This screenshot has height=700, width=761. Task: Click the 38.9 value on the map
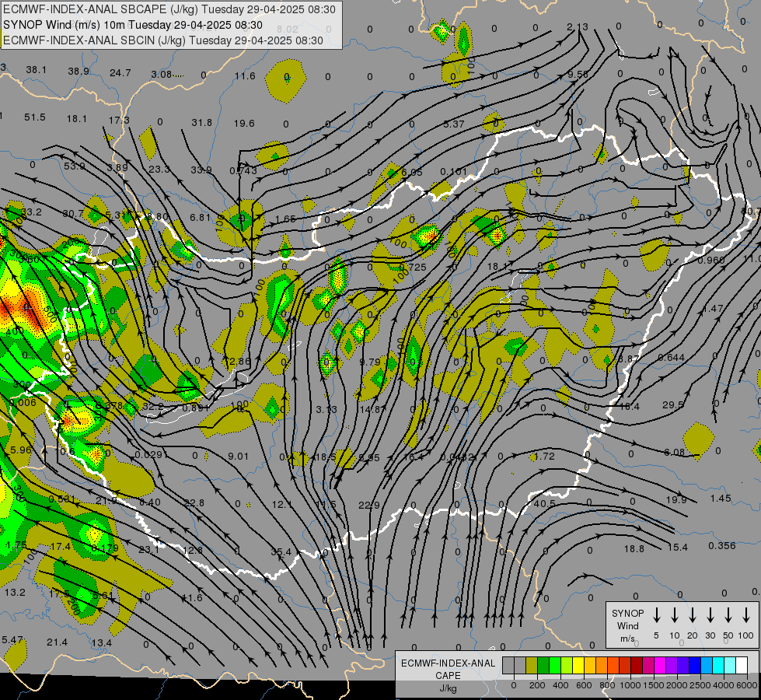pyautogui.click(x=79, y=72)
